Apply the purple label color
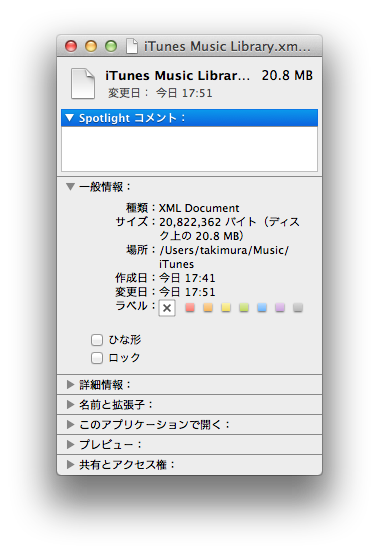 [x=280, y=307]
